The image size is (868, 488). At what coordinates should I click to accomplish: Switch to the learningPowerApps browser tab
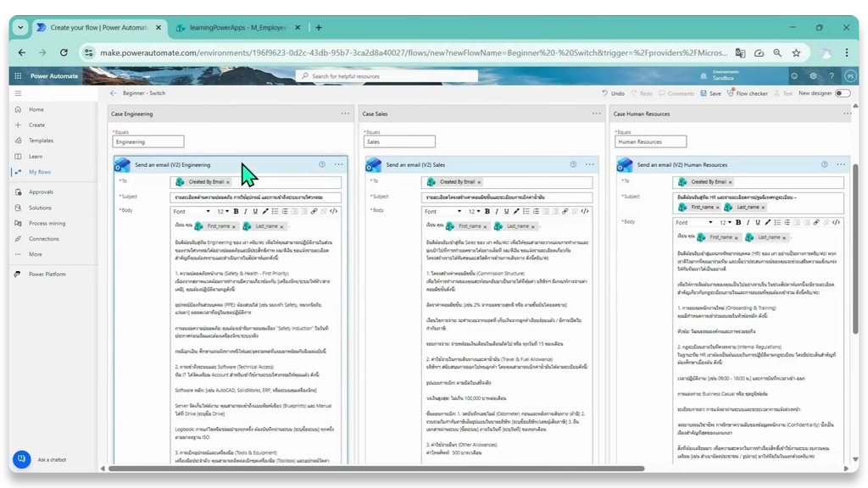click(237, 28)
